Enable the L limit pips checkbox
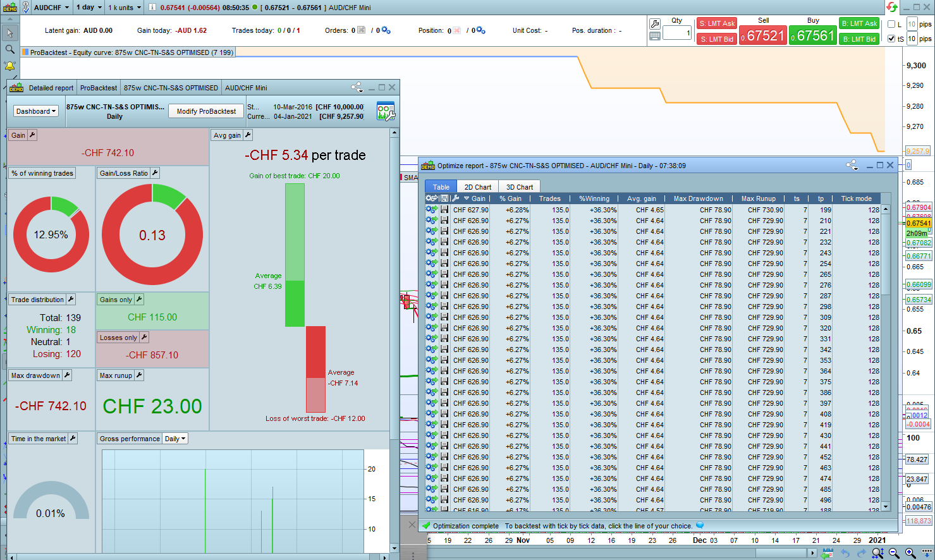The height and width of the screenshot is (560, 935). pyautogui.click(x=891, y=24)
